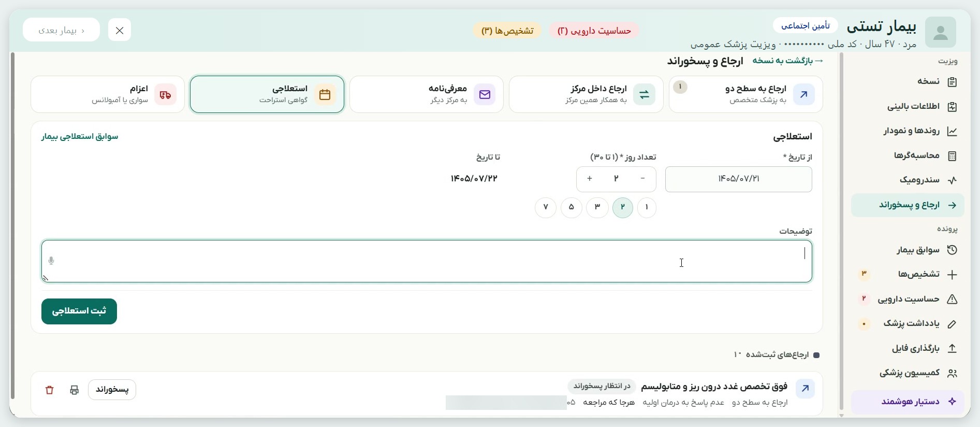
Task: Go to بیمار بعدی
Action: coord(62,30)
